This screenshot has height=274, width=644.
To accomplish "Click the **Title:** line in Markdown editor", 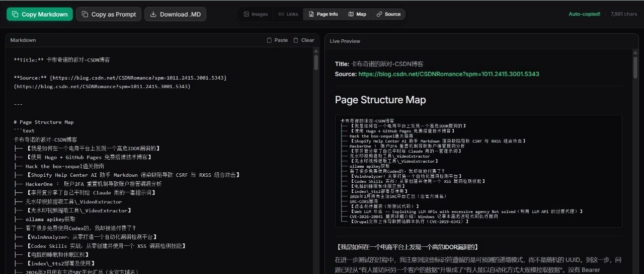I will pos(62,59).
